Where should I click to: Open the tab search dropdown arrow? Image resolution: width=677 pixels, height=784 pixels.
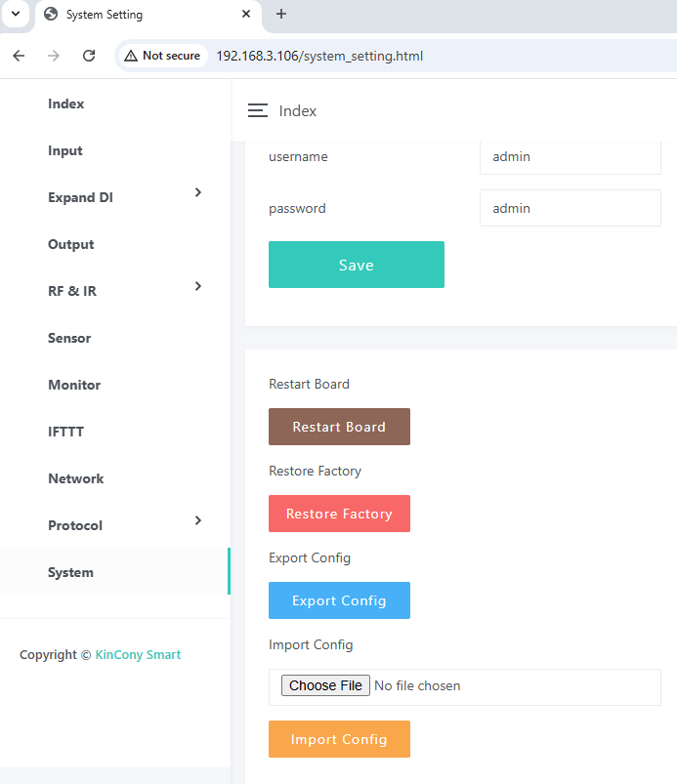[x=16, y=14]
